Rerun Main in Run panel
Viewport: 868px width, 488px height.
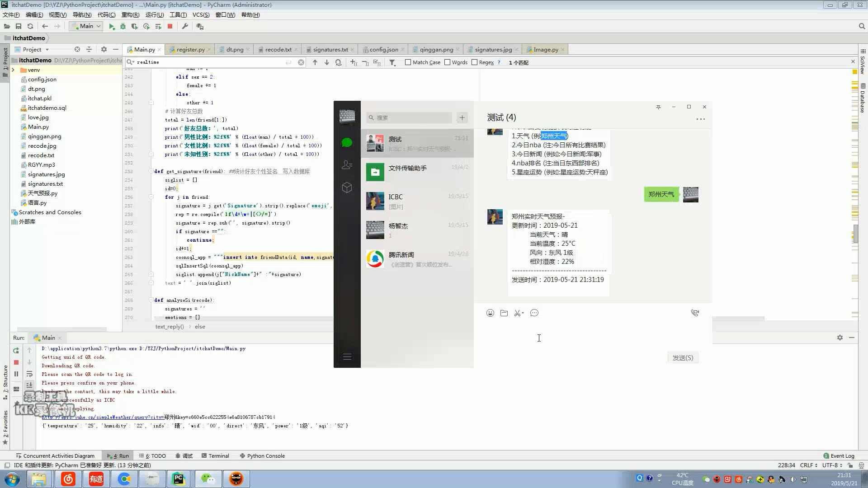click(x=16, y=350)
